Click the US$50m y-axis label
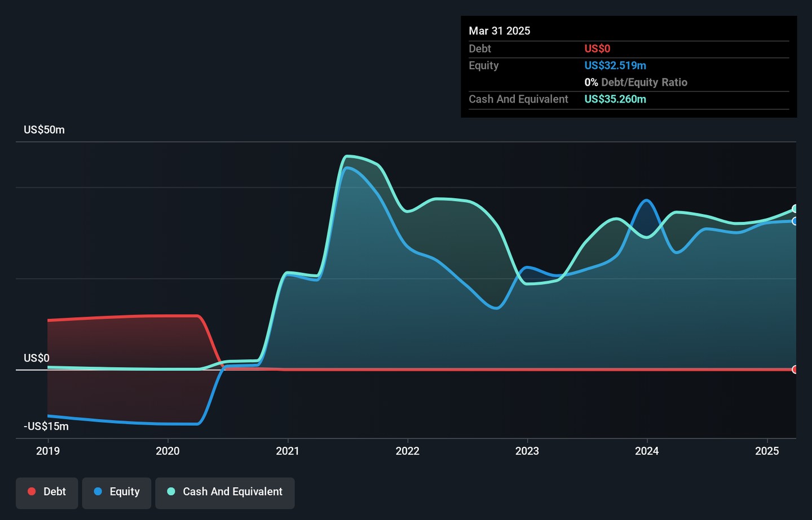Viewport: 812px width, 520px height. click(x=44, y=130)
